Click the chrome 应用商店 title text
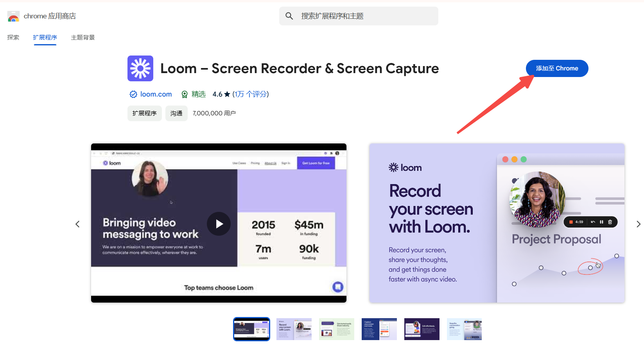 click(50, 16)
